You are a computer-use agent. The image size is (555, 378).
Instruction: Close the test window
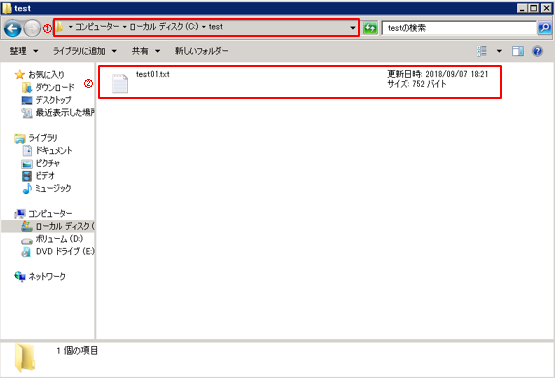(546, 8)
